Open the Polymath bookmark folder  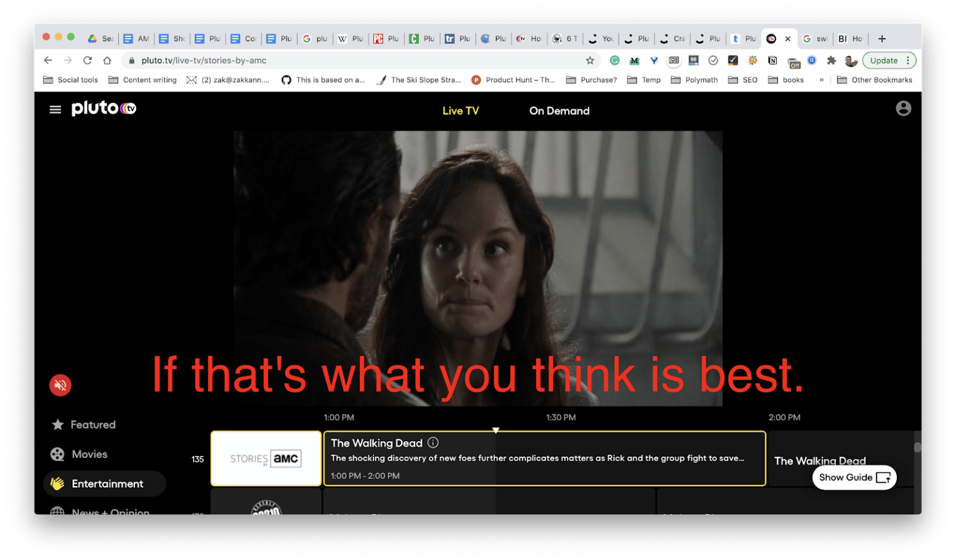tap(694, 80)
